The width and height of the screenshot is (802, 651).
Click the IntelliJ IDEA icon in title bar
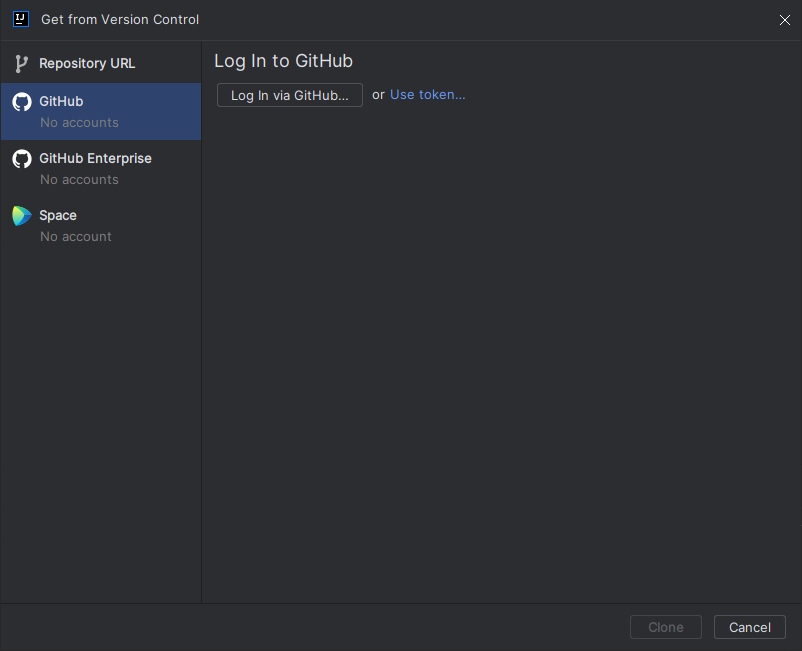tap(20, 19)
